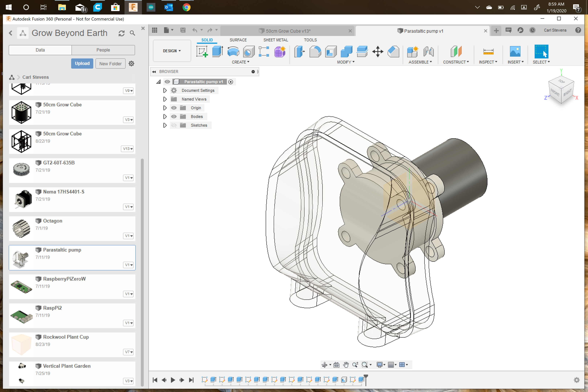Hide the Bodies folder visibility
Image resolution: width=588 pixels, height=392 pixels.
(x=174, y=117)
